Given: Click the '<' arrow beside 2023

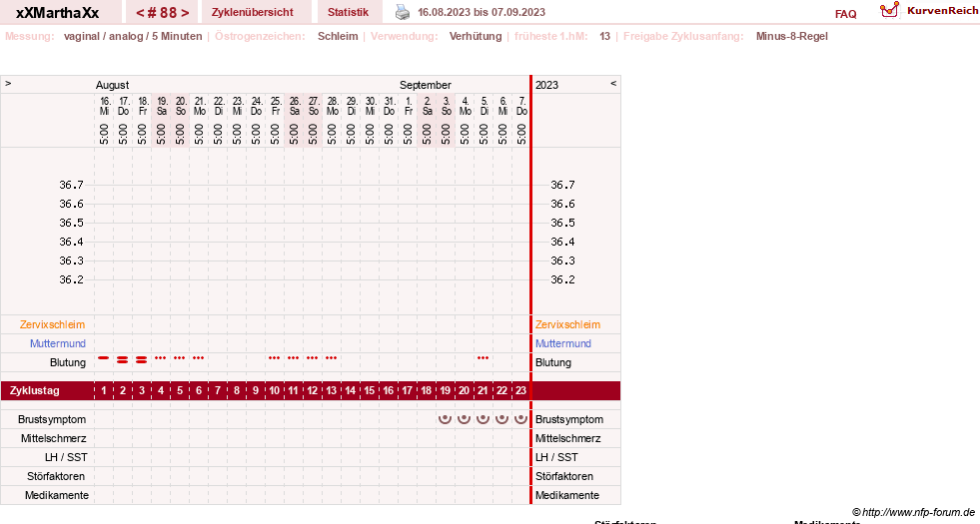Looking at the screenshot, I should click(x=613, y=83).
